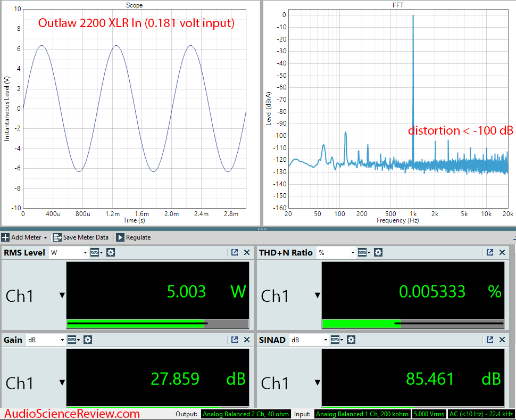Click Output Analog Balanced 2 Ch status
The width and height of the screenshot is (516, 420).
pos(245,414)
